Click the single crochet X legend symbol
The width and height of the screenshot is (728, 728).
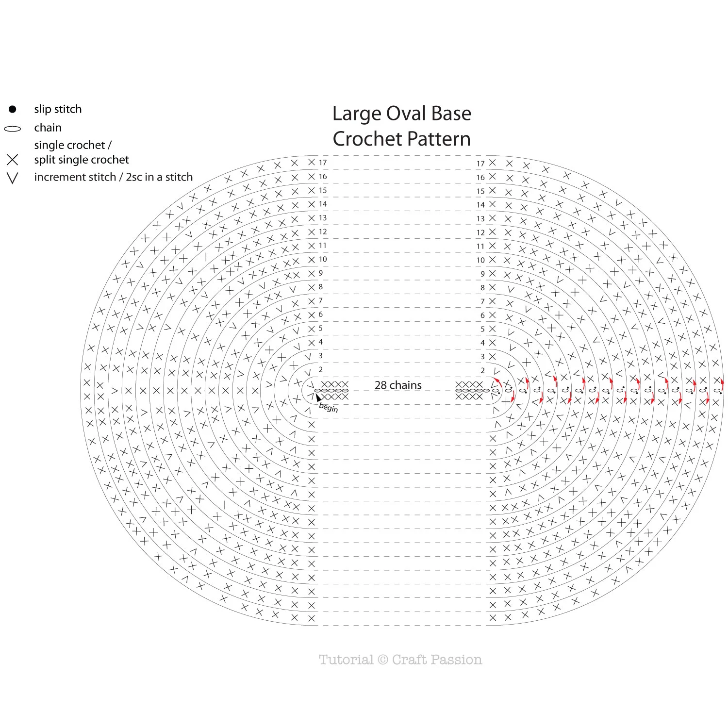(x=13, y=160)
